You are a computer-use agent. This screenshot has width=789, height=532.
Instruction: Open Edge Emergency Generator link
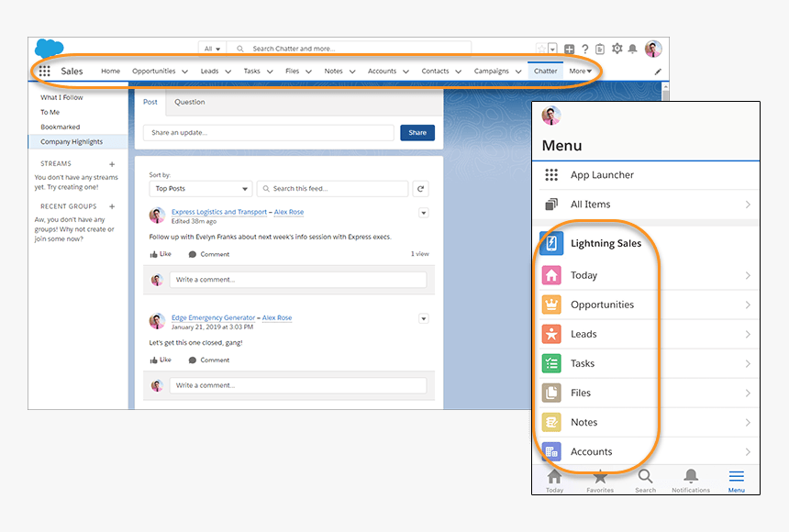214,317
